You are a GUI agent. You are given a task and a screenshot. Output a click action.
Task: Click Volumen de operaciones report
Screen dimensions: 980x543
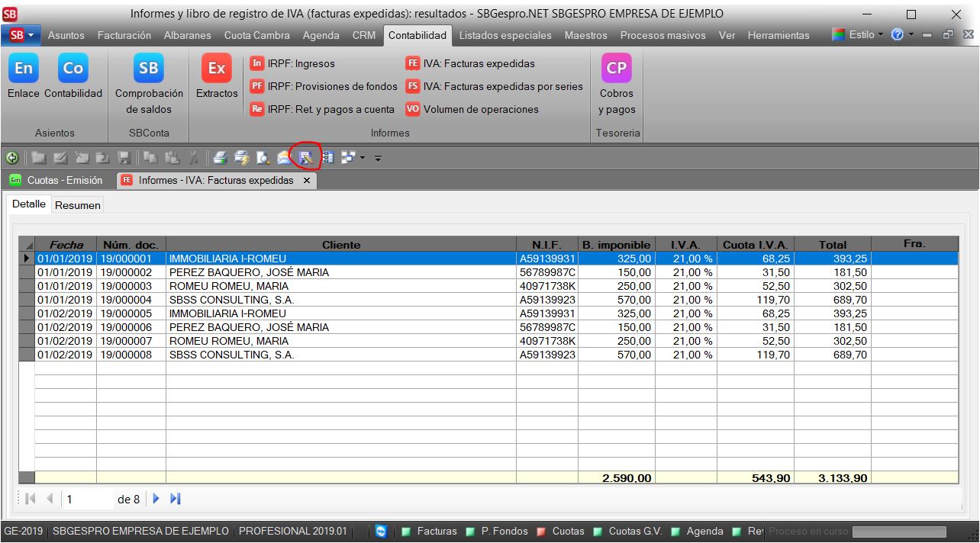480,109
